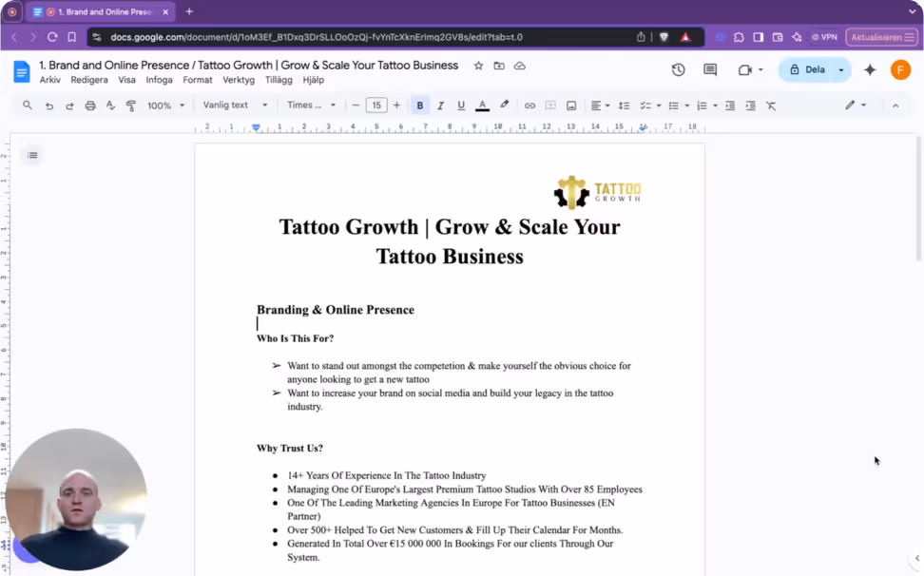The image size is (924, 576).
Task: Start a video meeting camera icon
Action: [x=745, y=70]
